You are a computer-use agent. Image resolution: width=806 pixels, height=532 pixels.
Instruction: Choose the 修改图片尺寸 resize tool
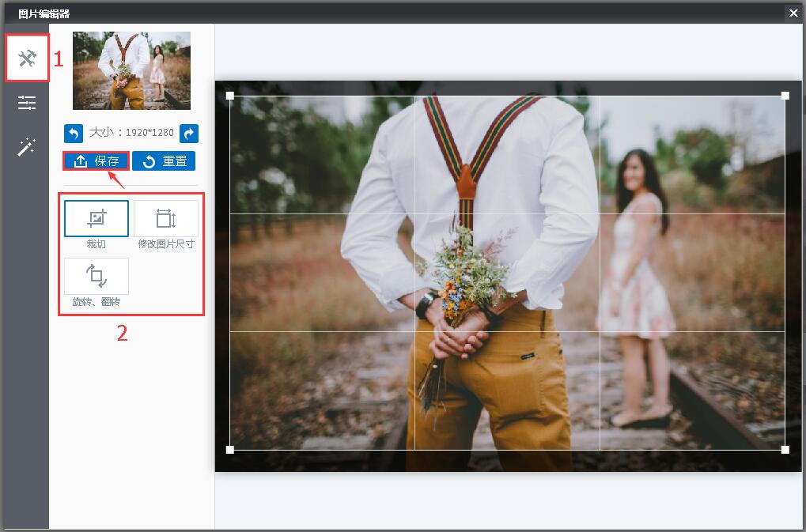click(166, 219)
